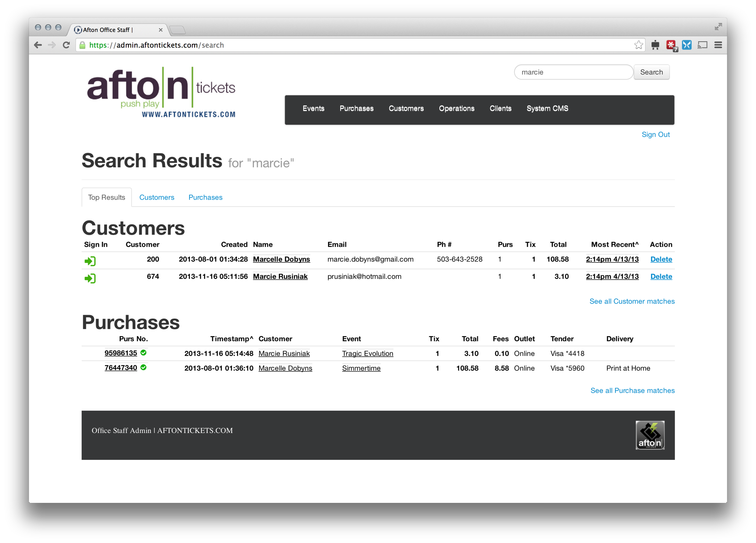This screenshot has width=756, height=543.
Task: Bookmark the page with the star icon
Action: click(638, 45)
